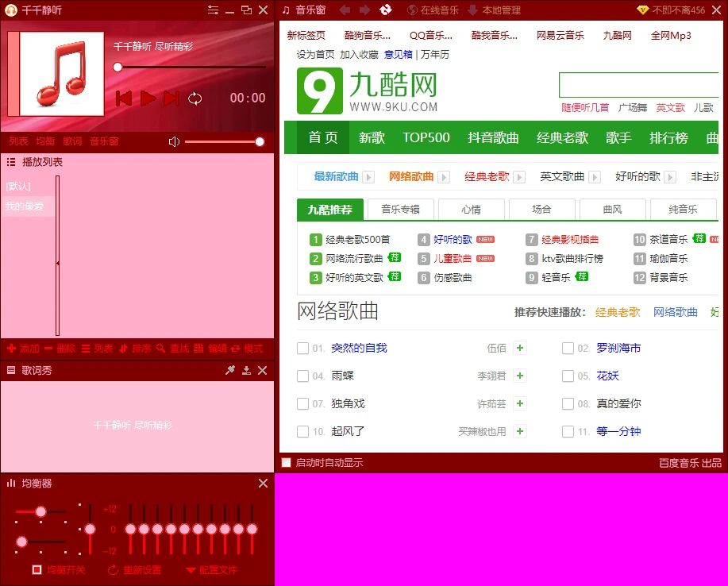This screenshot has height=586, width=728.
Task: Click 重新设置 to reset equalizer
Action: (135, 570)
